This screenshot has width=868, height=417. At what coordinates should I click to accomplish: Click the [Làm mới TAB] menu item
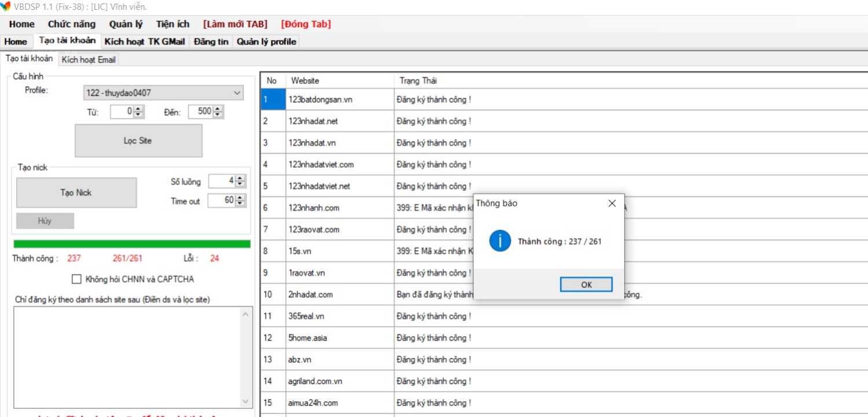coord(235,24)
